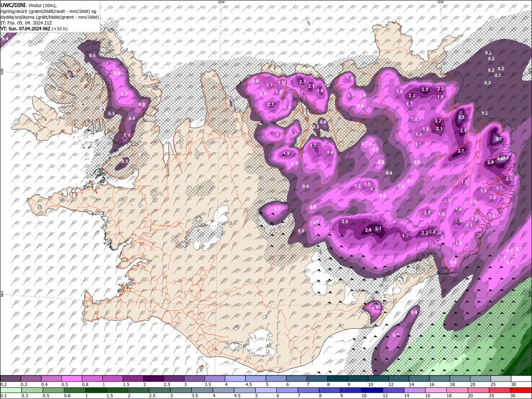The width and height of the screenshot is (532, 399).
Task: Click bottom legend swatch between 8 and 9
Action: 329,390
